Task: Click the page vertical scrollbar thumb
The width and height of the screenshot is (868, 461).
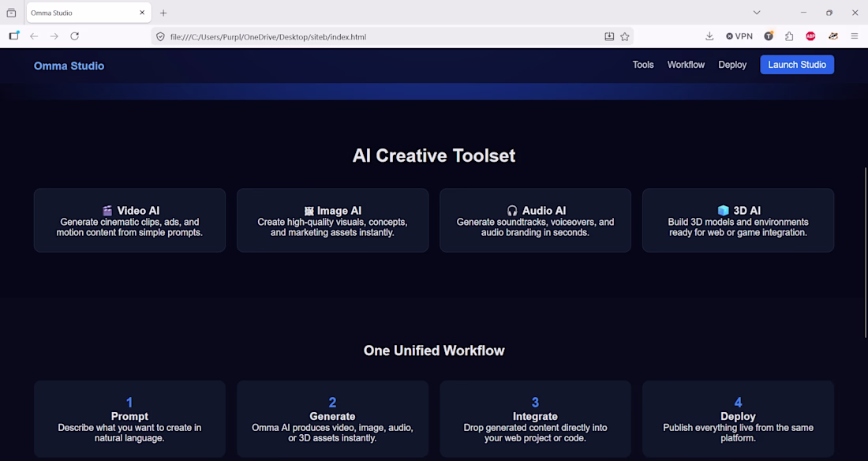Action: [x=865, y=252]
